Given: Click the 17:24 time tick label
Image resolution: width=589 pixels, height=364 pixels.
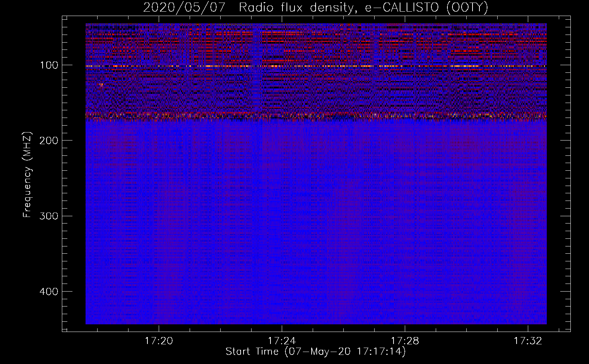Looking at the screenshot, I should click(282, 341).
